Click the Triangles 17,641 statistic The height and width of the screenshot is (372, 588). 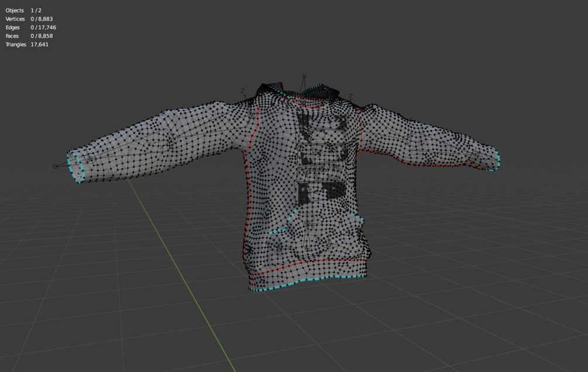coord(27,45)
